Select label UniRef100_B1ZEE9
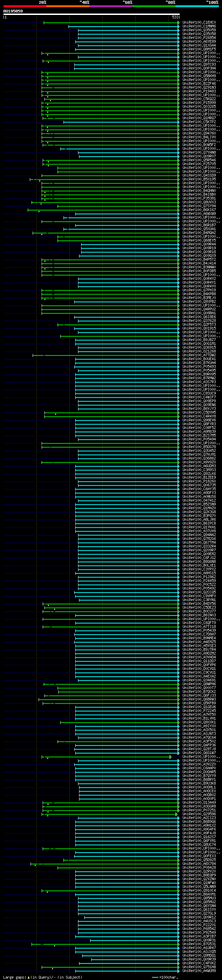This screenshot has height=980, width=222. click(199, 477)
